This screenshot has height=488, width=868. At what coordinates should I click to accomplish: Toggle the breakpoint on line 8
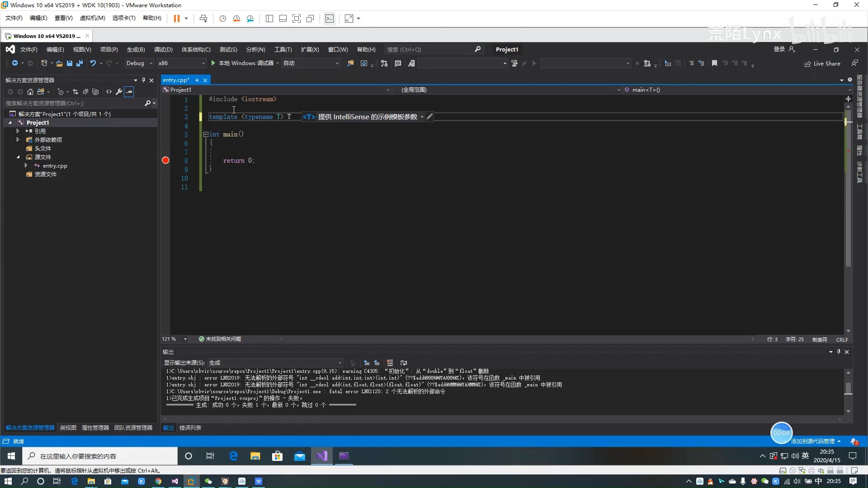click(x=165, y=160)
